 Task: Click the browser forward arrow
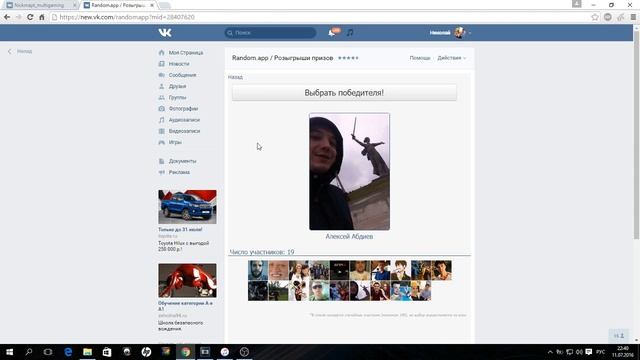[18, 17]
